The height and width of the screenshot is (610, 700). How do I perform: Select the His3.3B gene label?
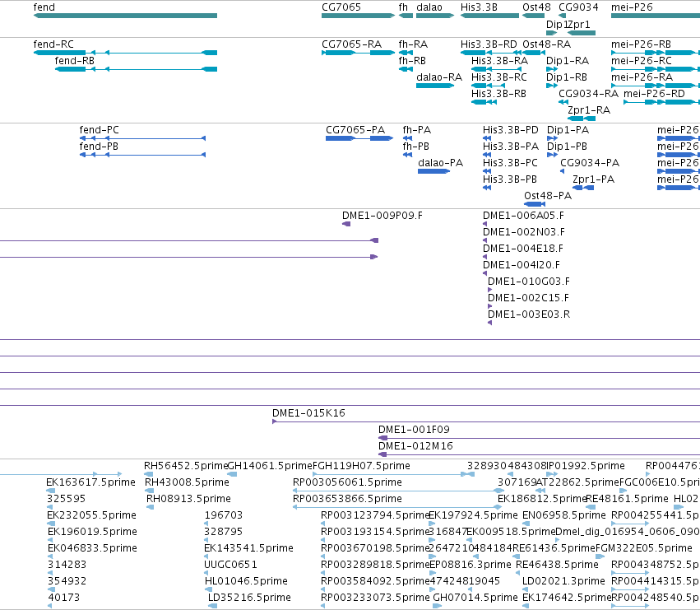pyautogui.click(x=479, y=7)
